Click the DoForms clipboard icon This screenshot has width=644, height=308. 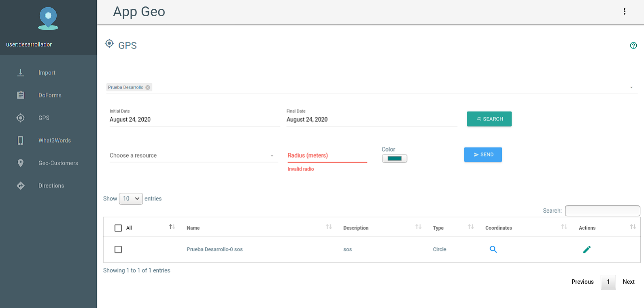[21, 95]
